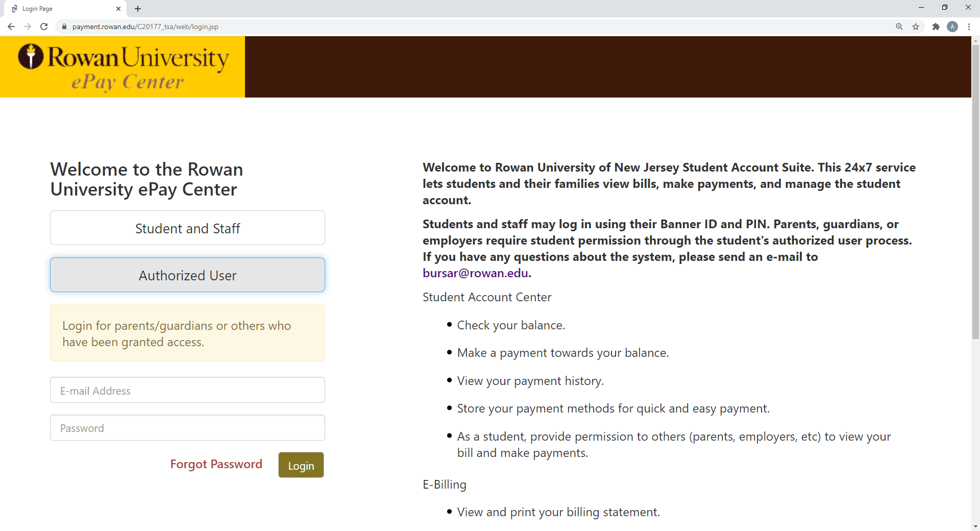This screenshot has height=531, width=980.
Task: Open the Chrome profile avatar icon
Action: point(952,27)
